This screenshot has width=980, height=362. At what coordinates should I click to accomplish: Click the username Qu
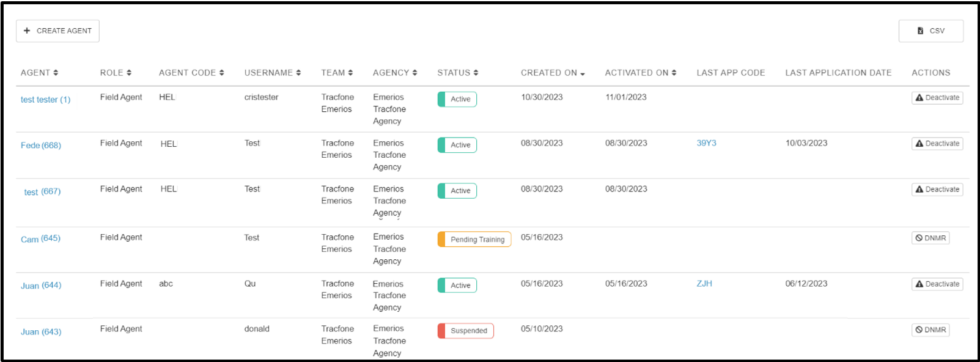[x=250, y=284]
